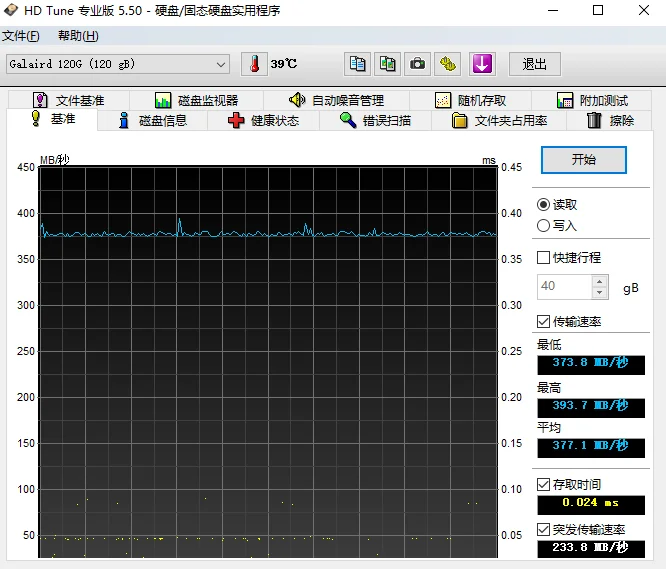The width and height of the screenshot is (666, 569).
Task: Open the 文件(F) menu
Action: coord(21,36)
